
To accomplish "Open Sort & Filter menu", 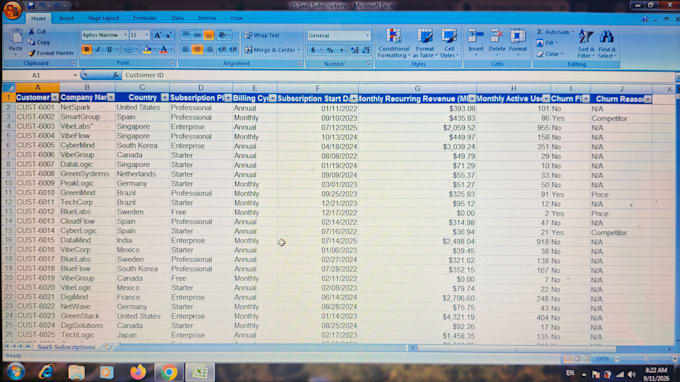I will pyautogui.click(x=585, y=43).
